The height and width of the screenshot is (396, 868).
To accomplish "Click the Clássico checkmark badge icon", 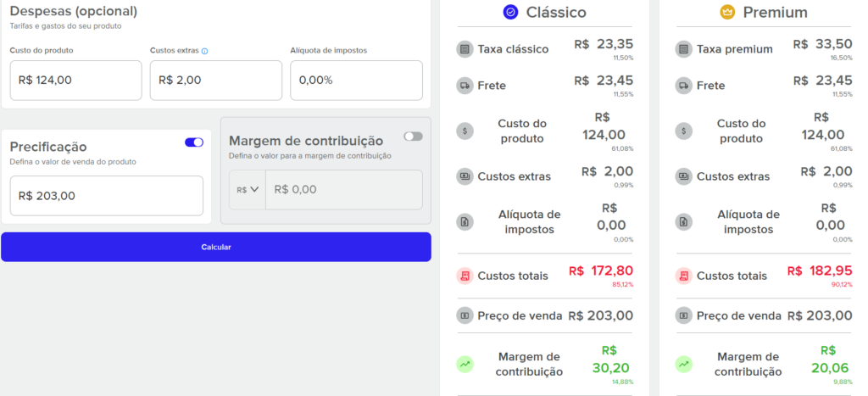I will [510, 12].
